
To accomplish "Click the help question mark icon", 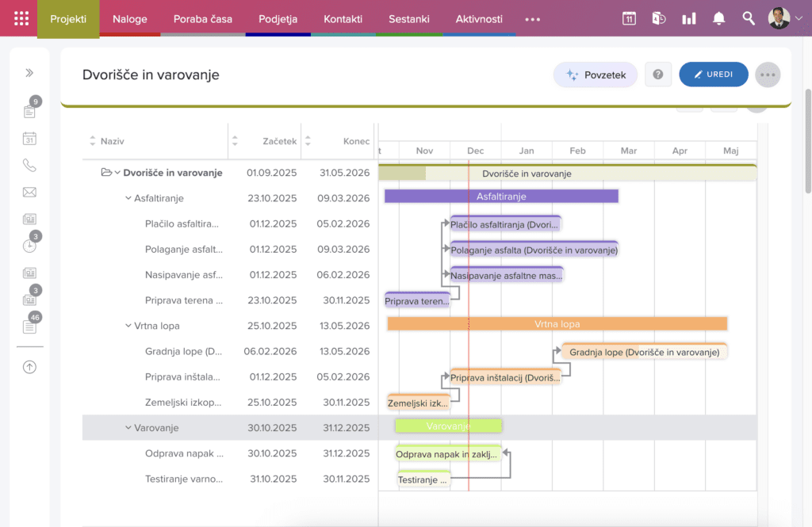I will coord(657,74).
